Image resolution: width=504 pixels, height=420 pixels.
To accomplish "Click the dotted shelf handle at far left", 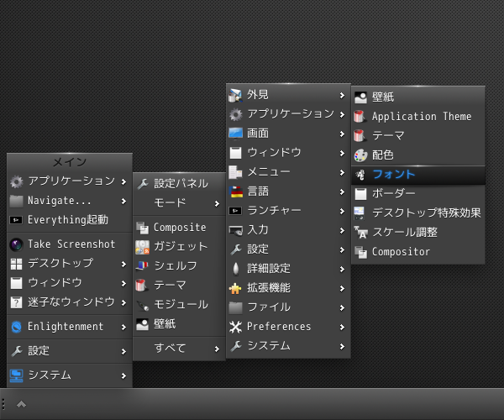I will coord(3,404).
